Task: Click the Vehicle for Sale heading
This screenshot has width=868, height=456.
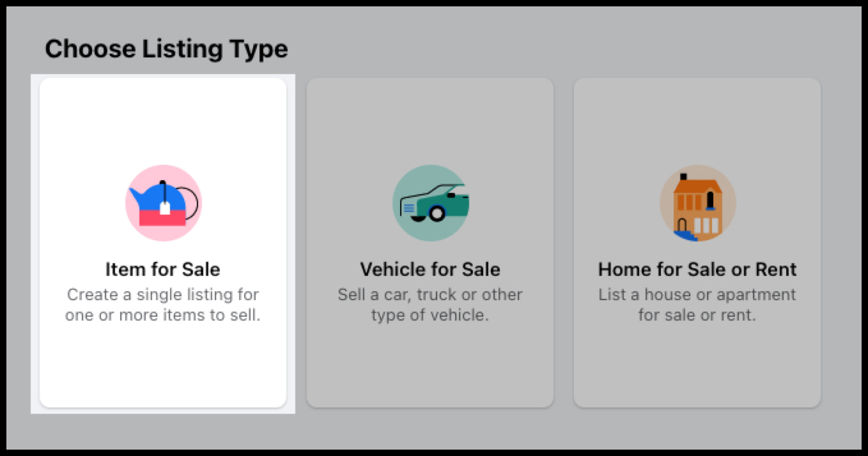Action: pos(431,269)
